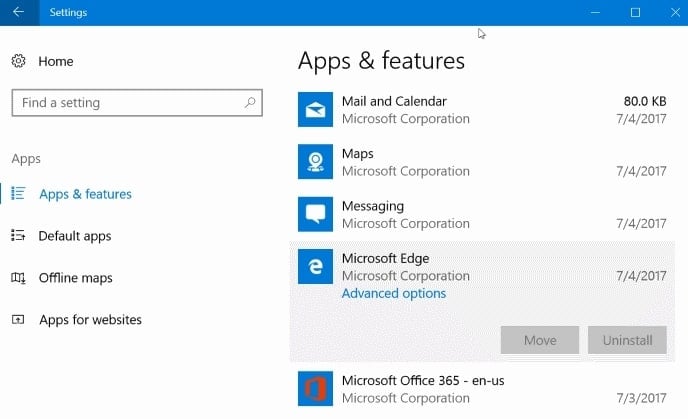Click the Microsoft Edge app icon
Screen dimensions: 688x419
click(316, 266)
